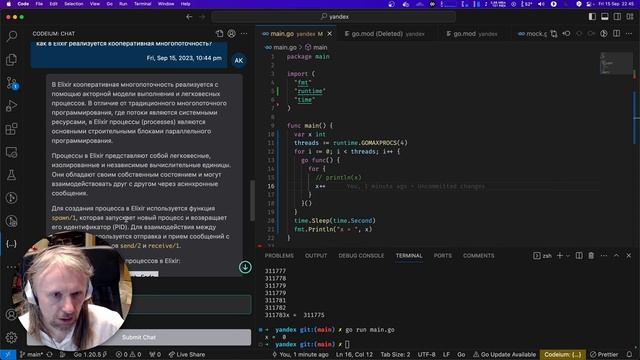The height and width of the screenshot is (360, 640).
Task: Open the customize layout control
Action: (x=630, y=17)
